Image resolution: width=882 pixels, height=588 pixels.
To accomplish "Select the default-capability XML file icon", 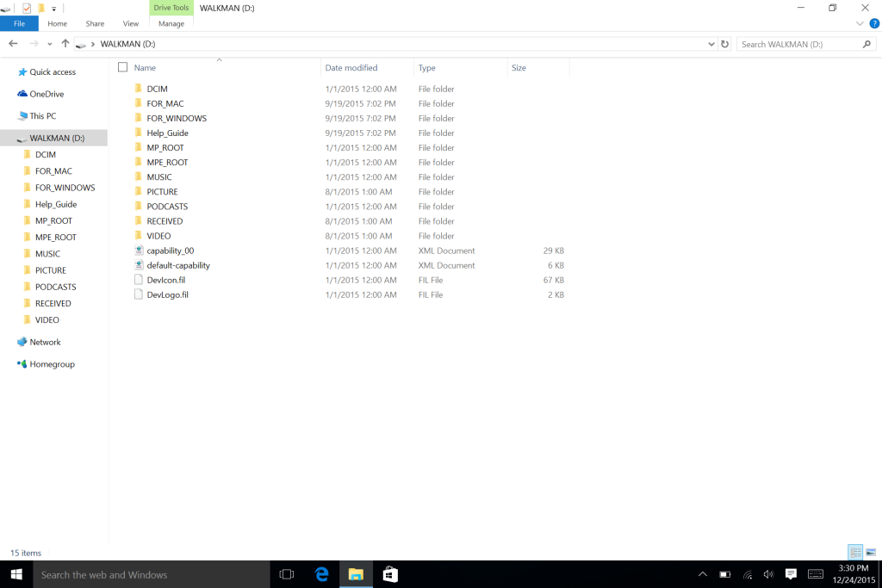I will click(x=139, y=265).
